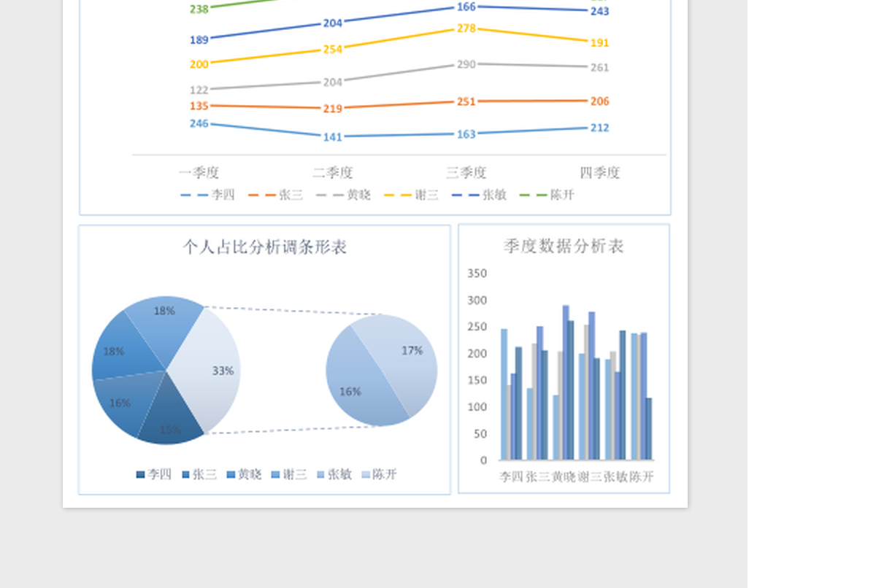Screen dimensions: 876x588
Task: Click 黄晓 category under the bar chart
Action: (564, 477)
